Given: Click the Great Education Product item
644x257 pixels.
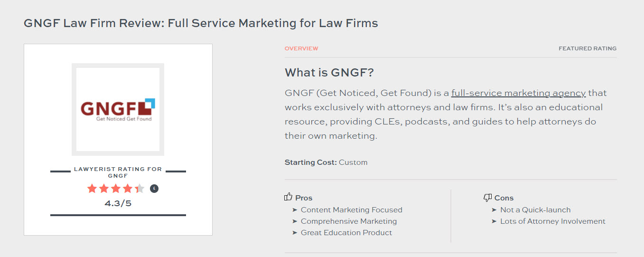Looking at the screenshot, I should [346, 233].
